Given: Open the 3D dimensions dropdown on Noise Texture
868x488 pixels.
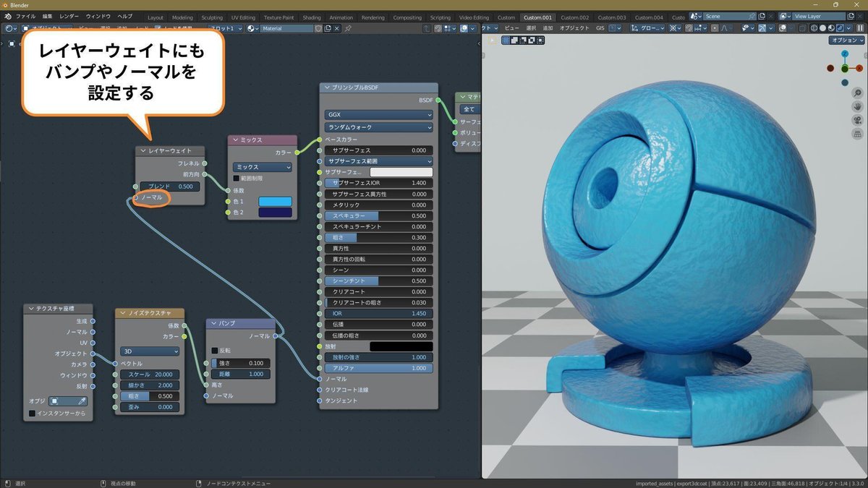Looking at the screenshot, I should pos(150,351).
